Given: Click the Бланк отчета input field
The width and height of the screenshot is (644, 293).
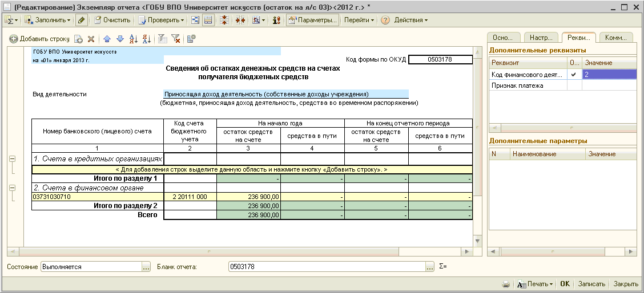Looking at the screenshot, I should (327, 267).
